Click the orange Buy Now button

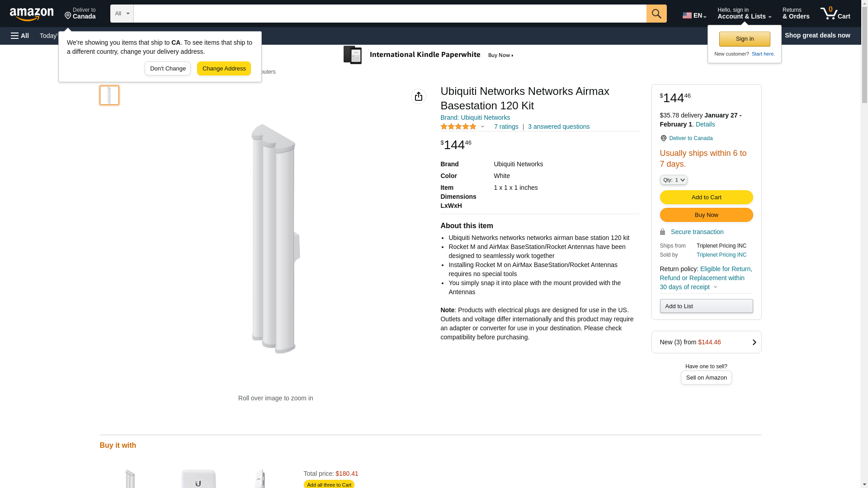click(706, 215)
